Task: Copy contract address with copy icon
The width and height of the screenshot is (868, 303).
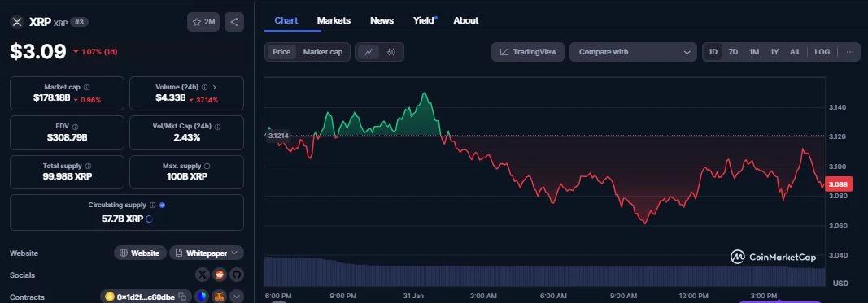Action: point(182,297)
